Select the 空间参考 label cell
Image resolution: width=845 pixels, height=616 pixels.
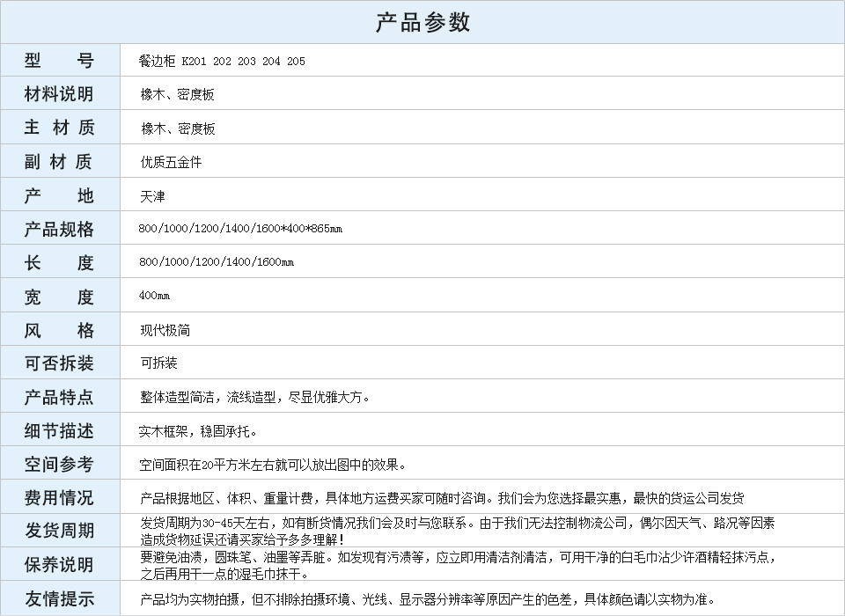[60, 464]
